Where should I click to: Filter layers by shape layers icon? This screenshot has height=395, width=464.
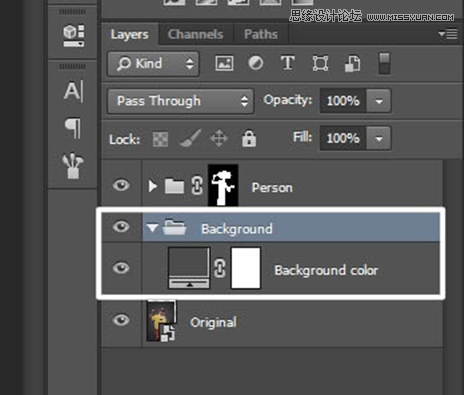320,63
